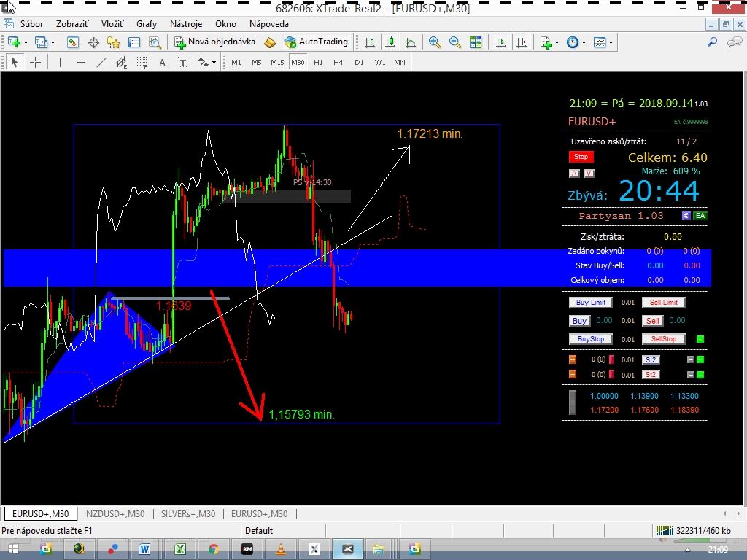Click the blue 1.13900 level value
This screenshot has height=560, width=747.
[644, 396]
